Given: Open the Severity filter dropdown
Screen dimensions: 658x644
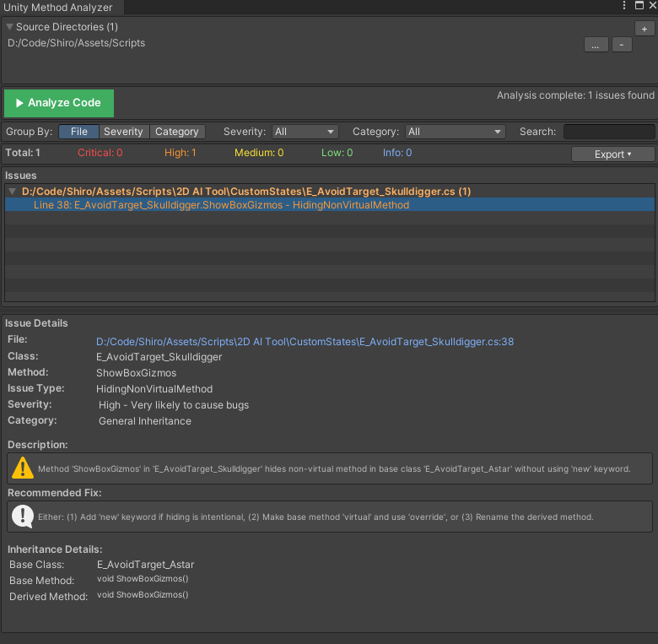Looking at the screenshot, I should coord(305,132).
